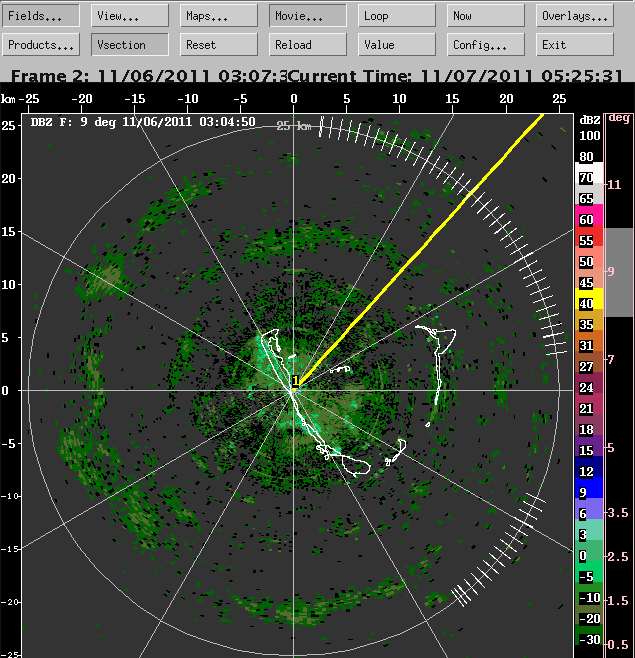
Task: Select 5 deg elevation on tilt scale
Action: tap(611, 448)
